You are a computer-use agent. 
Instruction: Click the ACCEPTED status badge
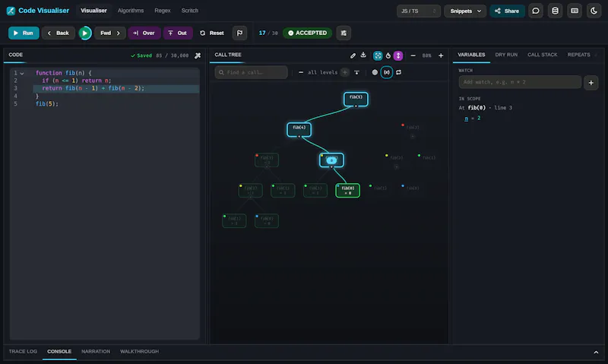[x=308, y=33]
